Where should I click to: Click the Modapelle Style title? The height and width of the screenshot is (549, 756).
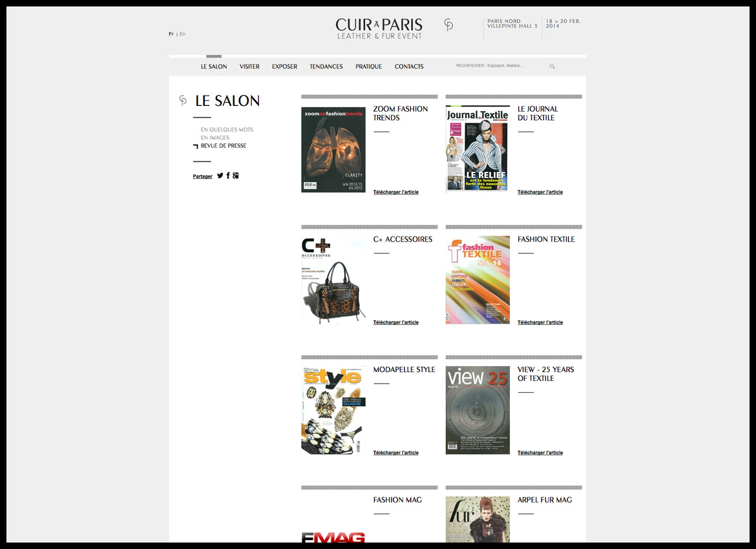(x=404, y=369)
